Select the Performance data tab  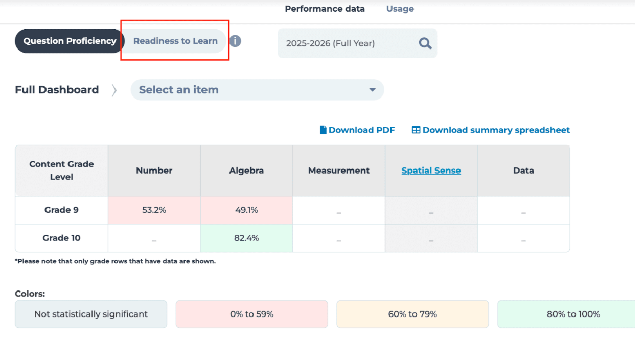pyautogui.click(x=325, y=9)
